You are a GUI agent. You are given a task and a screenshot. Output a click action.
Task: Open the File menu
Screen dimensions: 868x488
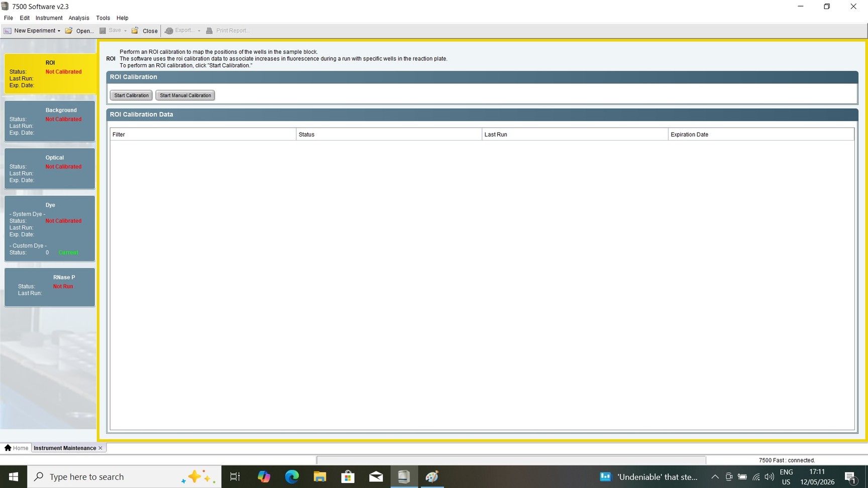(x=9, y=18)
